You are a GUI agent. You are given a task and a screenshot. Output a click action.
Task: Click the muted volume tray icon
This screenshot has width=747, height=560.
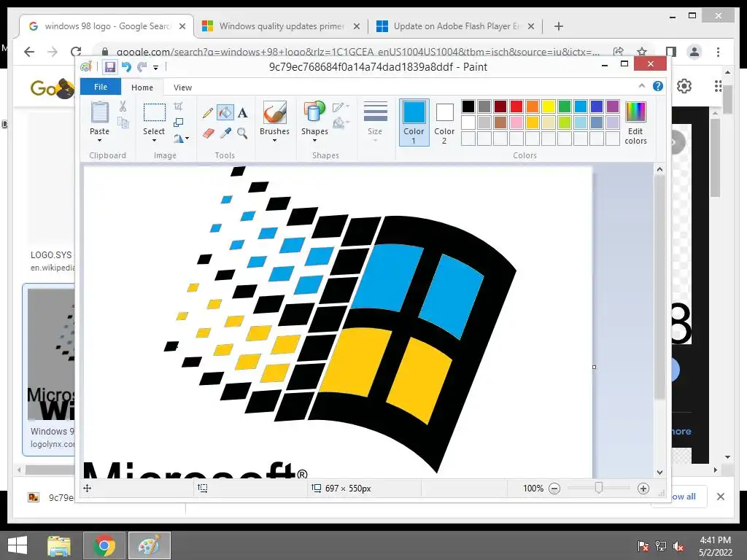click(678, 546)
